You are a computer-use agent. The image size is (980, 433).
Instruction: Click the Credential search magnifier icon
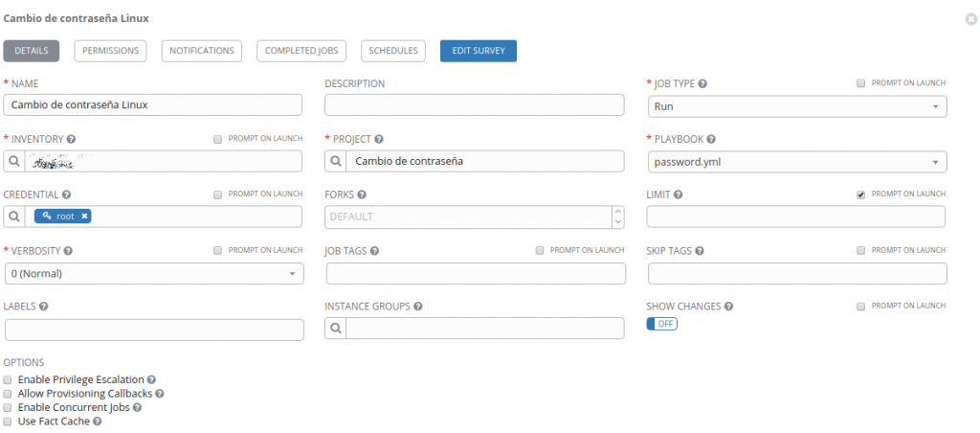14,216
